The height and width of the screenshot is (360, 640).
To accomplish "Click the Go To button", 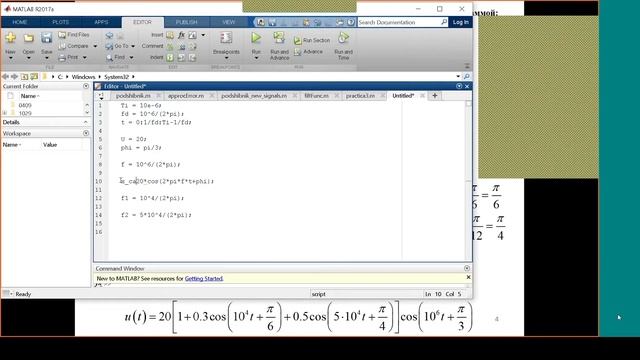I will pyautogui.click(x=117, y=46).
